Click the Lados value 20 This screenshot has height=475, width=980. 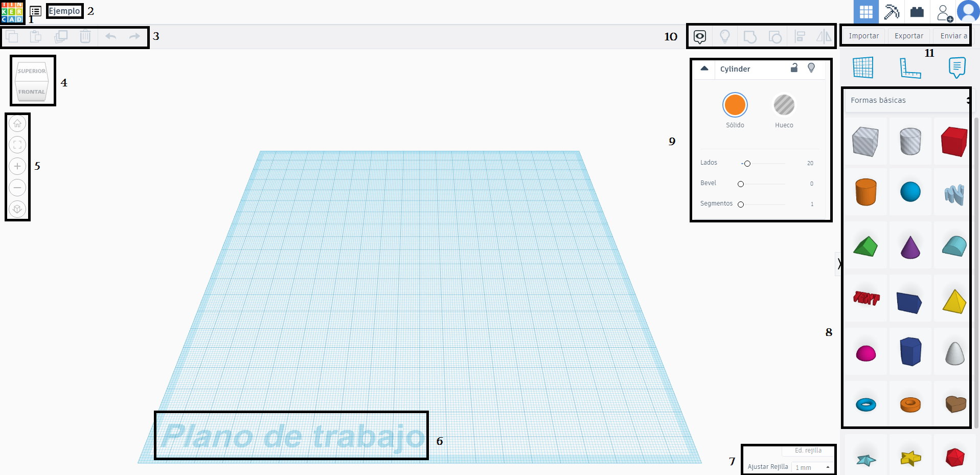(x=810, y=163)
